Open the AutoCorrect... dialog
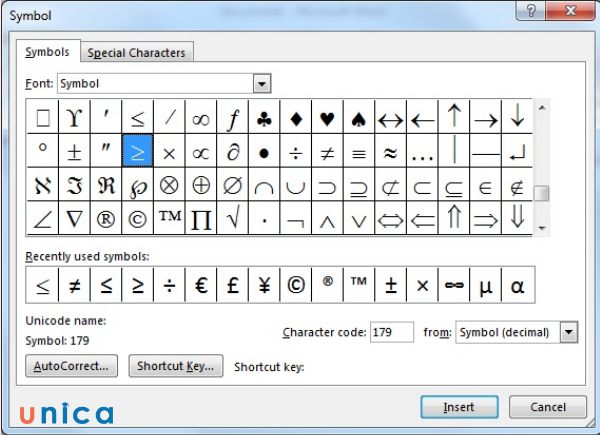 (71, 366)
